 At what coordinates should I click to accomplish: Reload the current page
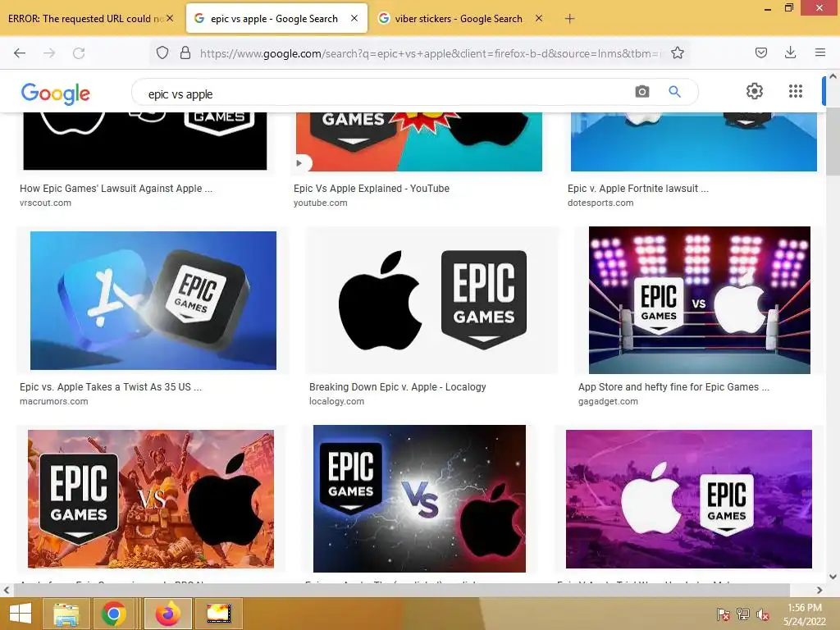point(79,52)
